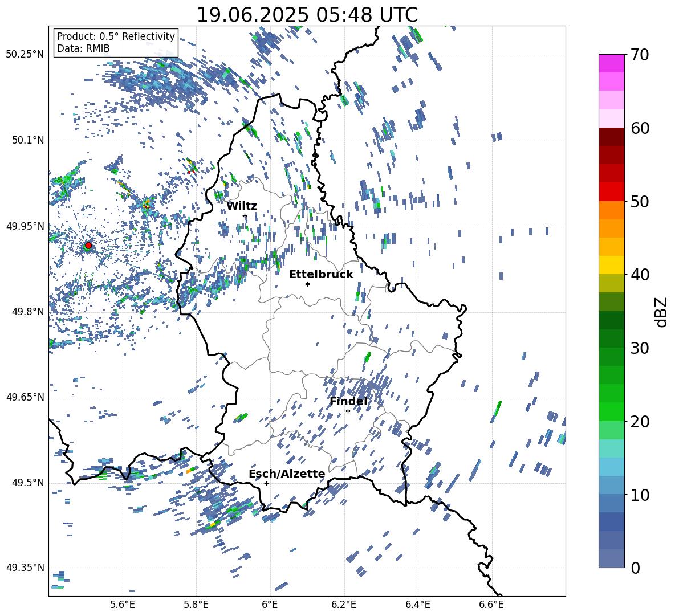The width and height of the screenshot is (675, 616).
Task: Select the Ettelbruck city label
Action: coord(321,275)
